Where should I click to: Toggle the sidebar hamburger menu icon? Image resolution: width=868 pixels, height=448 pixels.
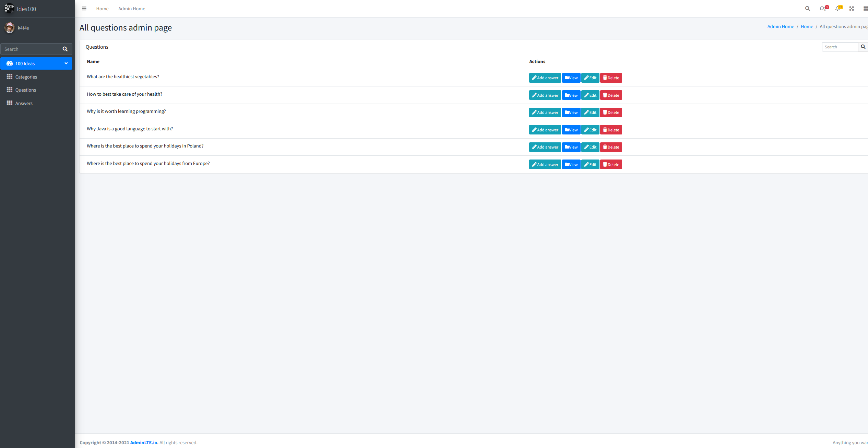[84, 9]
